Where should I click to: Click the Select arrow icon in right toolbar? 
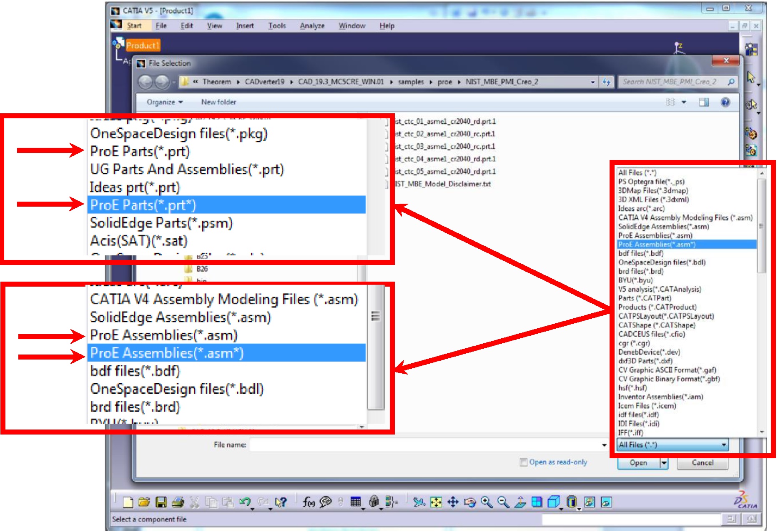tap(751, 77)
